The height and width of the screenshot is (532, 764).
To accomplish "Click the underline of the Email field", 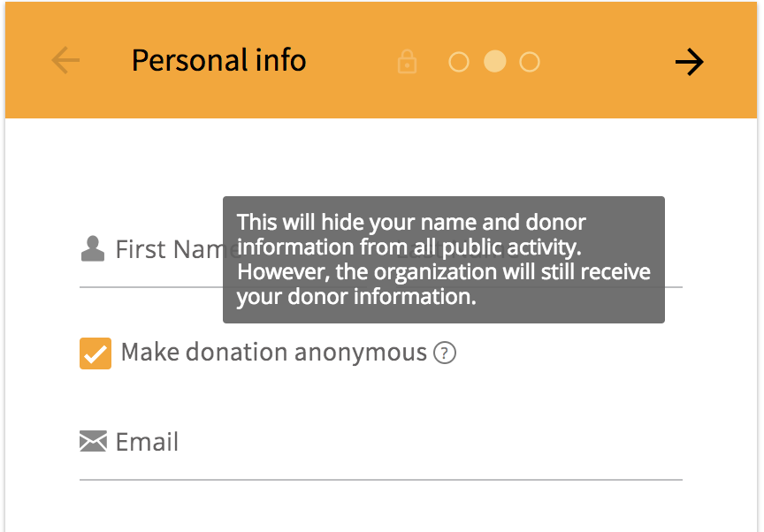I will 380,479.
